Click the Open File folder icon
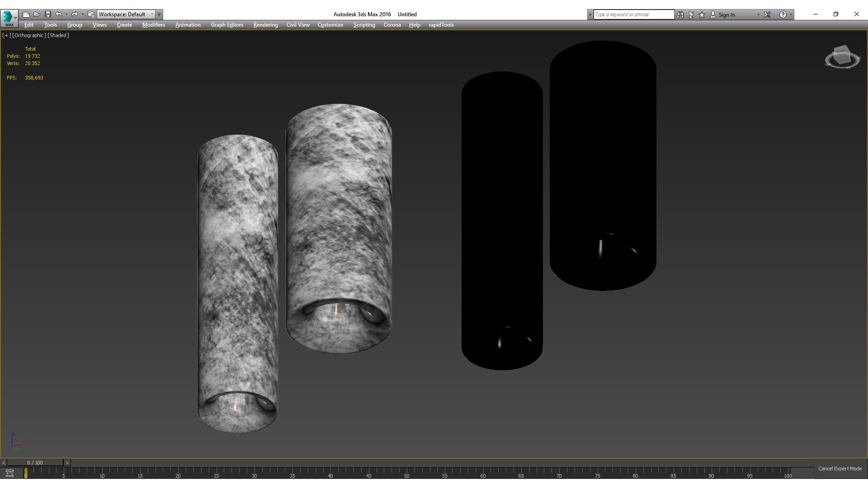The width and height of the screenshot is (868, 488). click(x=37, y=14)
